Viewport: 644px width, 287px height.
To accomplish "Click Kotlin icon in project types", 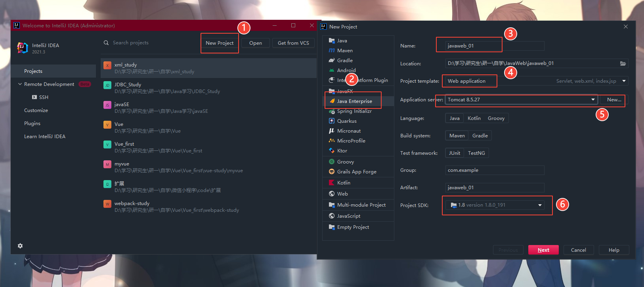I will pyautogui.click(x=332, y=183).
